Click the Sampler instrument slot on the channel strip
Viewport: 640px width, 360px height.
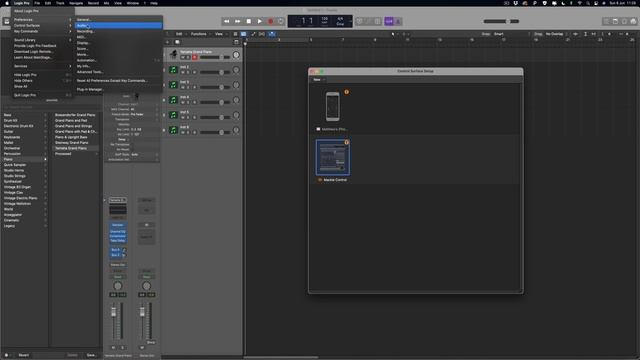[x=118, y=225]
